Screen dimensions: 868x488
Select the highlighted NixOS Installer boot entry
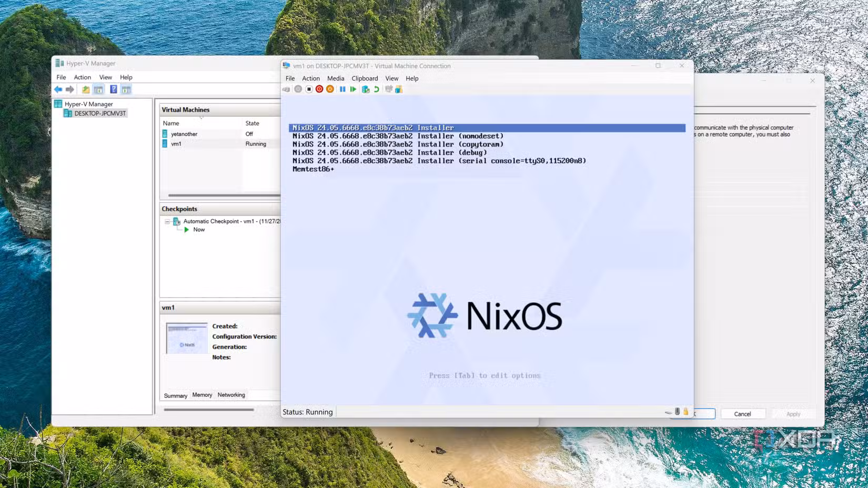487,128
